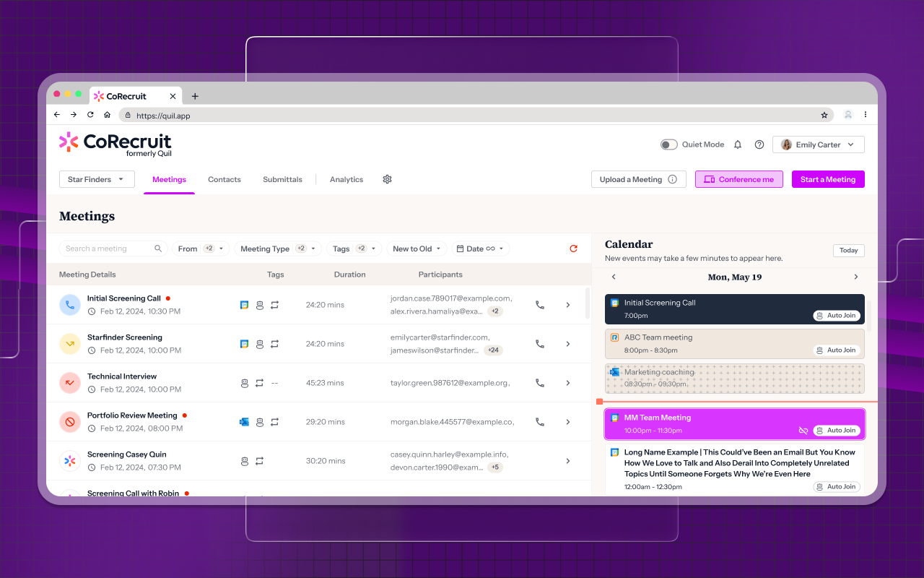Image resolution: width=924 pixels, height=578 pixels.
Task: Switch to the Analytics tab
Action: [346, 179]
